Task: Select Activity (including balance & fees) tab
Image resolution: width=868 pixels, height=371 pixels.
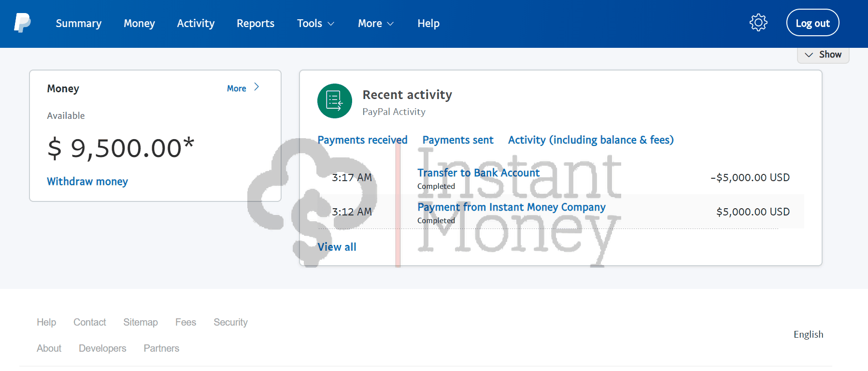Action: [591, 140]
